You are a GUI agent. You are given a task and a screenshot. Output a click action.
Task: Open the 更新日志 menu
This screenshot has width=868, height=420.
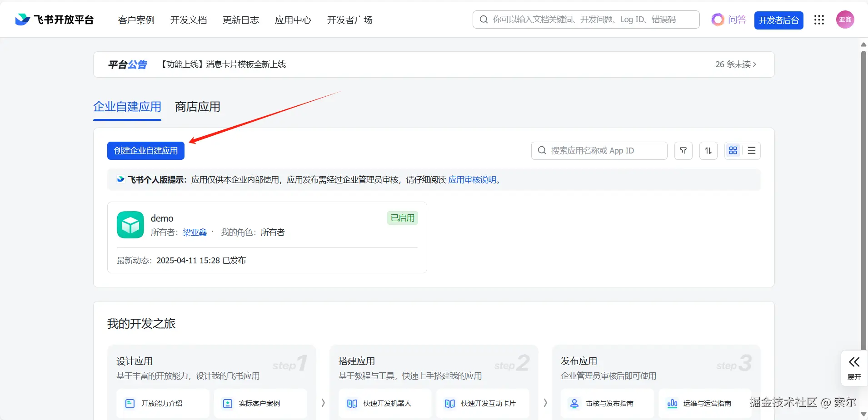[x=241, y=20]
